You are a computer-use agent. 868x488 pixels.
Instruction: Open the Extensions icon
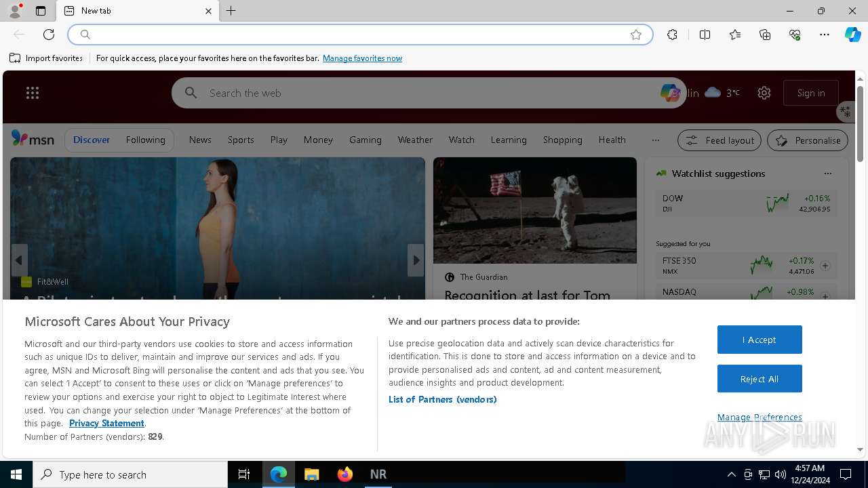click(x=672, y=35)
